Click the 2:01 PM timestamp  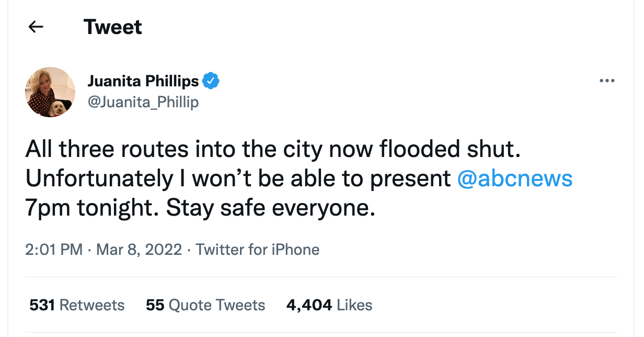pyautogui.click(x=54, y=249)
